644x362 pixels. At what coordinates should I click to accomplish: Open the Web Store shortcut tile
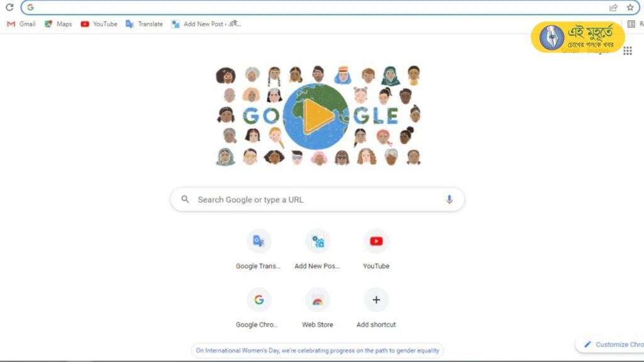tap(318, 308)
